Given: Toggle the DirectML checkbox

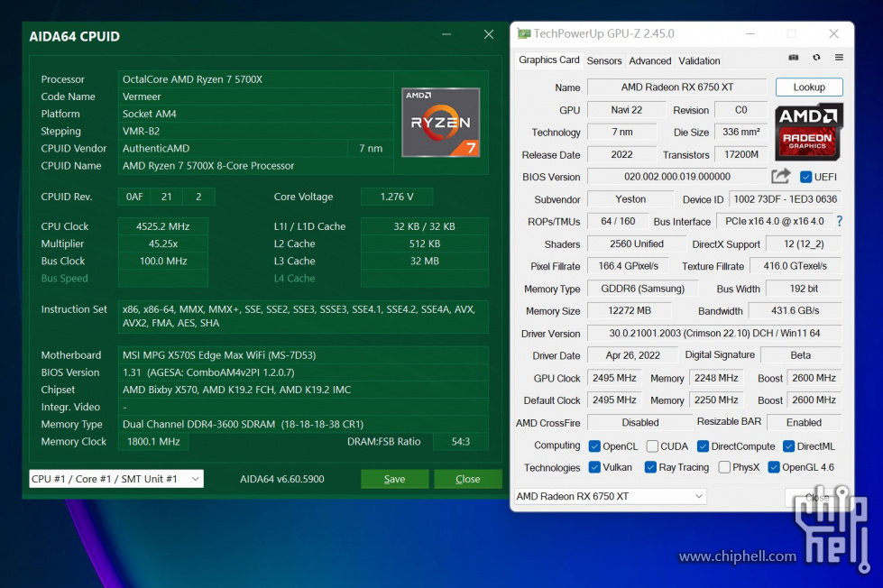Looking at the screenshot, I should 789,446.
